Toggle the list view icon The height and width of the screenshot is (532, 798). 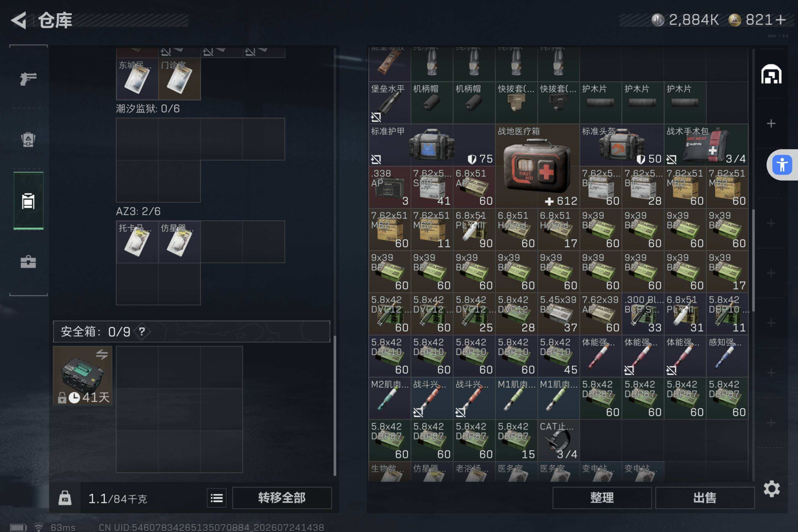(x=217, y=498)
